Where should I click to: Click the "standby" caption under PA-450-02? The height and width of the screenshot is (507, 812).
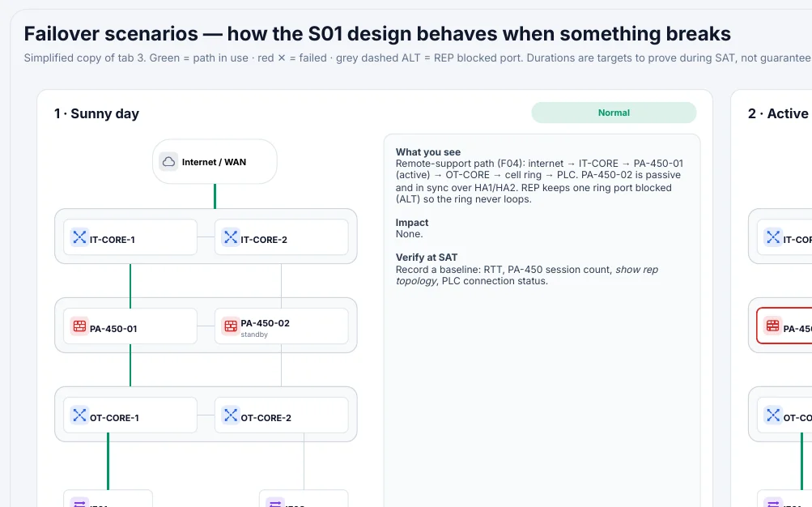[254, 334]
